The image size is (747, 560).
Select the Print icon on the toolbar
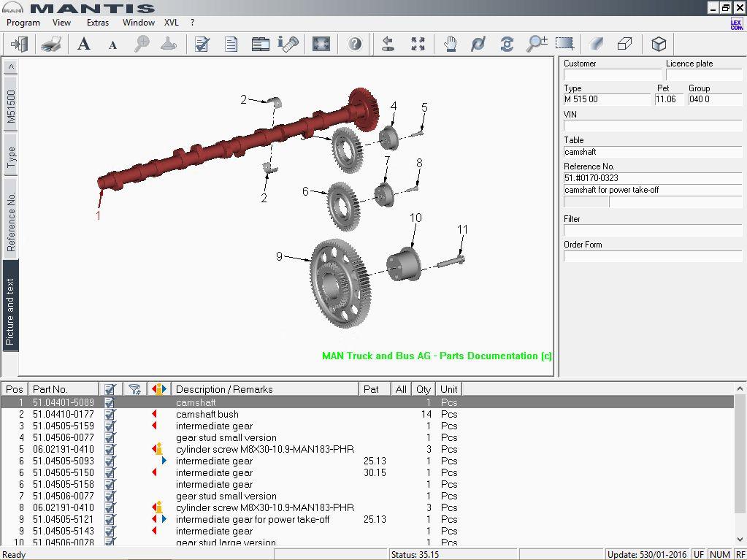[51, 44]
